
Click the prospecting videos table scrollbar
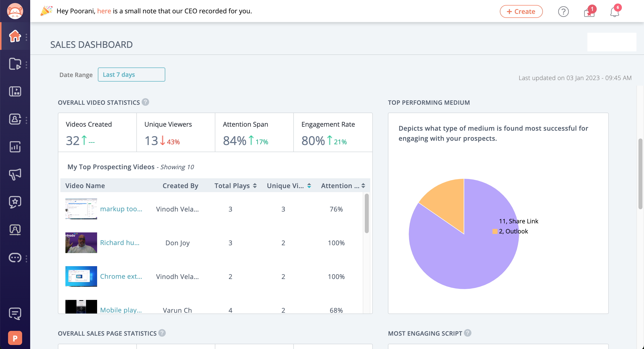tap(367, 213)
